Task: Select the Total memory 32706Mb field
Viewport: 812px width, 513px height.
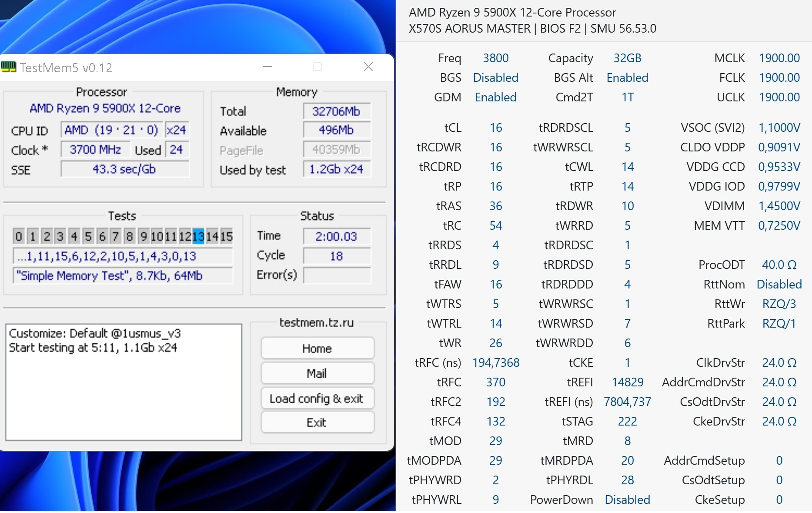Action: [336, 111]
